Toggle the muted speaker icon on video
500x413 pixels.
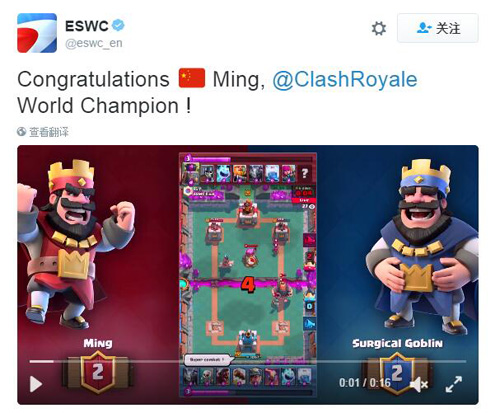point(418,384)
